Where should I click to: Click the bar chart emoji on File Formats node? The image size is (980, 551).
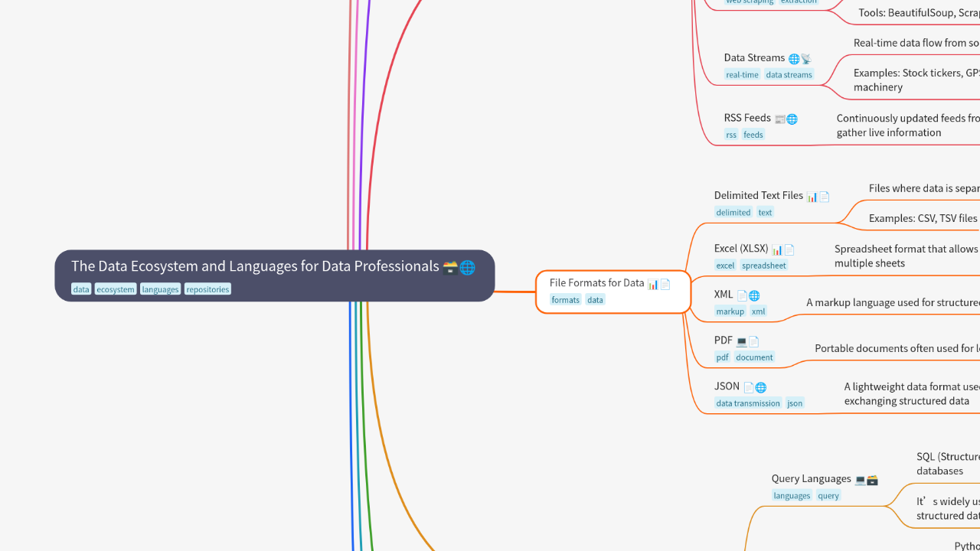point(653,284)
